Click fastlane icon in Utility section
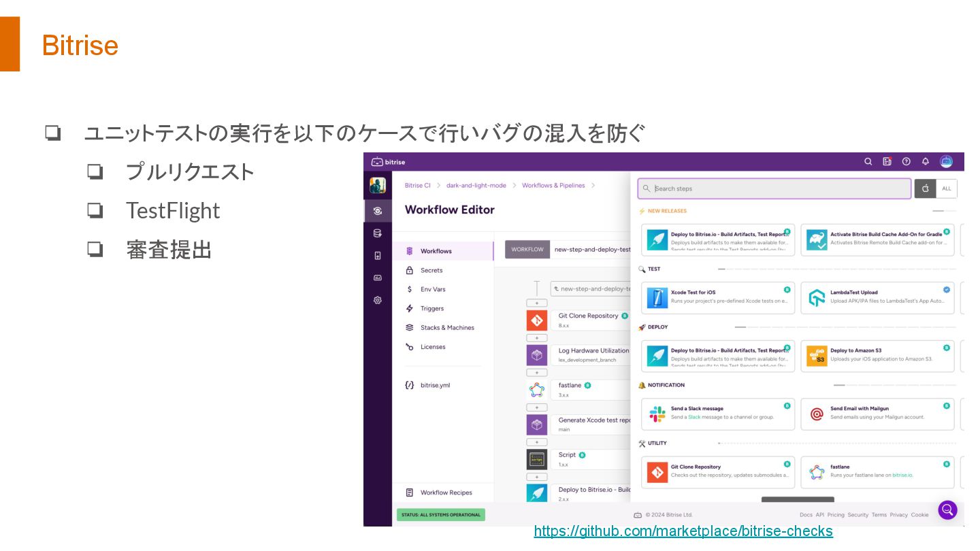980x551 pixels. 817,472
